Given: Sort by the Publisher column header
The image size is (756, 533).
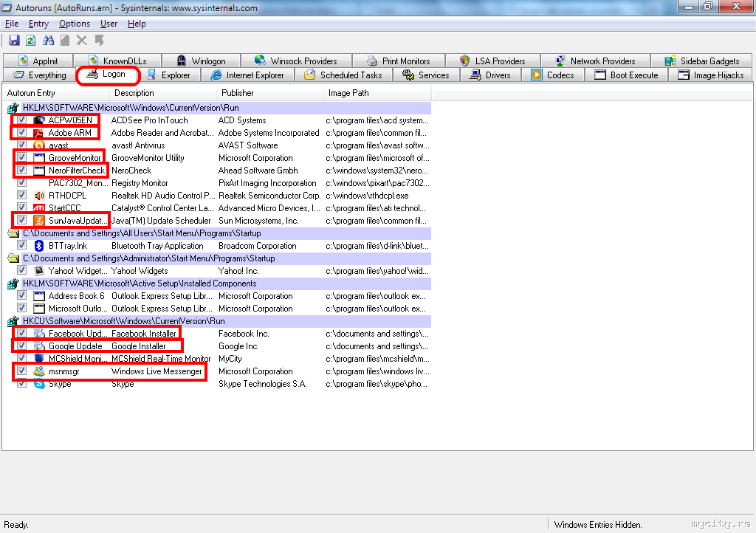Looking at the screenshot, I should pos(237,93).
